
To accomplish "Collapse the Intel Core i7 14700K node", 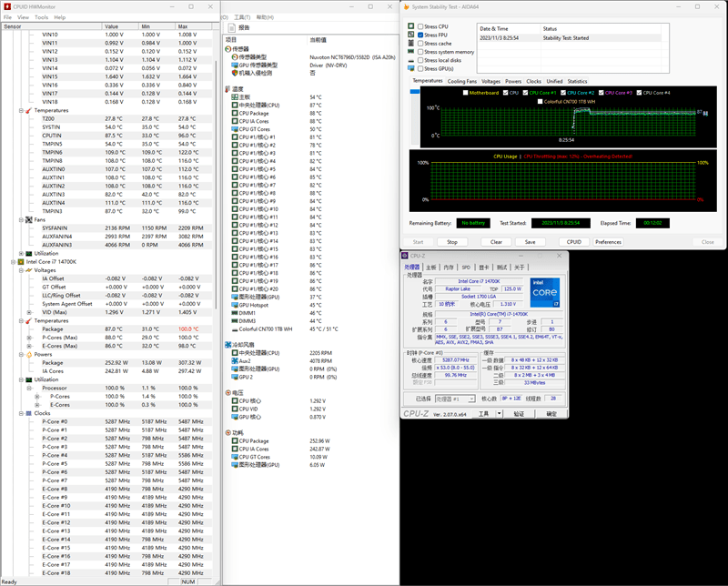I will click(13, 262).
